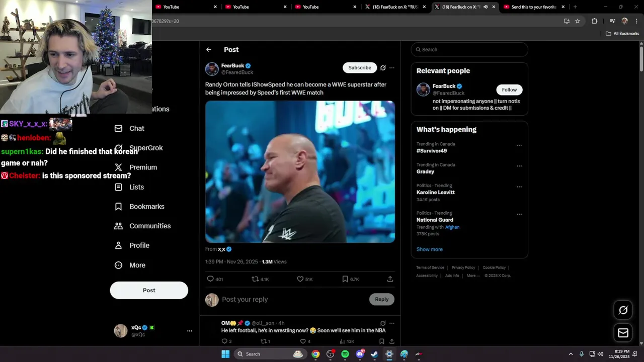Viewport: 644px width, 362px height.
Task: Open the browser Extensions puzzle icon
Action: (x=595, y=21)
